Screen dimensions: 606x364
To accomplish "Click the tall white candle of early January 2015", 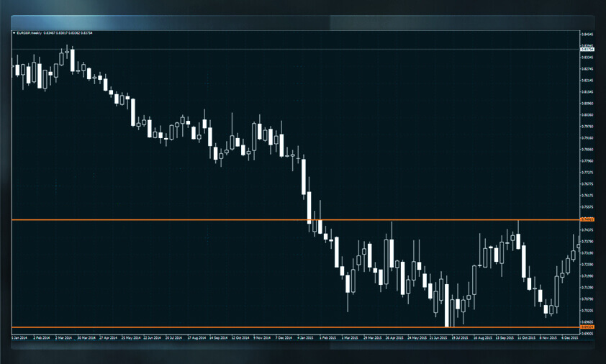I will 304,176.
